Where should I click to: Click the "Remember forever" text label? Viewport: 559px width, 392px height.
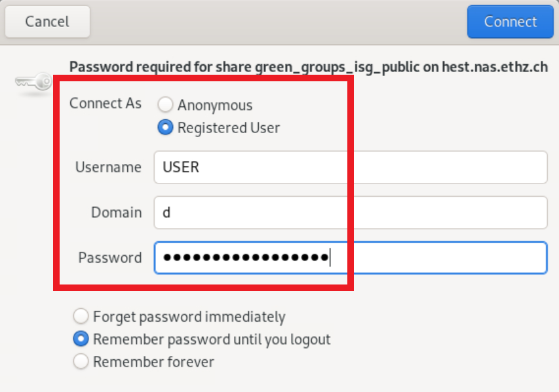pos(153,362)
